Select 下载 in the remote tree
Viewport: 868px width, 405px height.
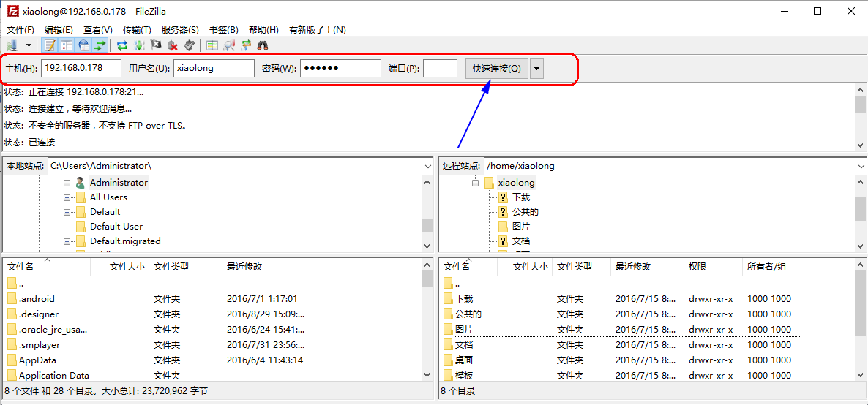tap(521, 197)
